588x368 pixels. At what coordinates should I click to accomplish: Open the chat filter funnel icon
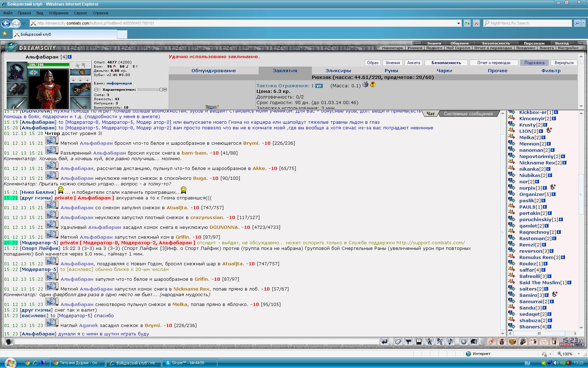pos(408,342)
